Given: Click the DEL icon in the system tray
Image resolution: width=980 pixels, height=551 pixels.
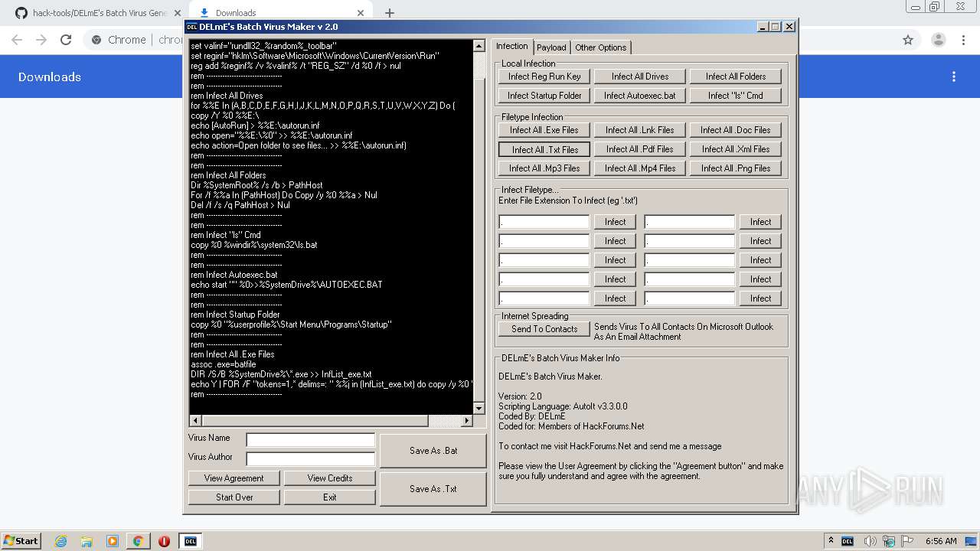Looking at the screenshot, I should (x=848, y=541).
